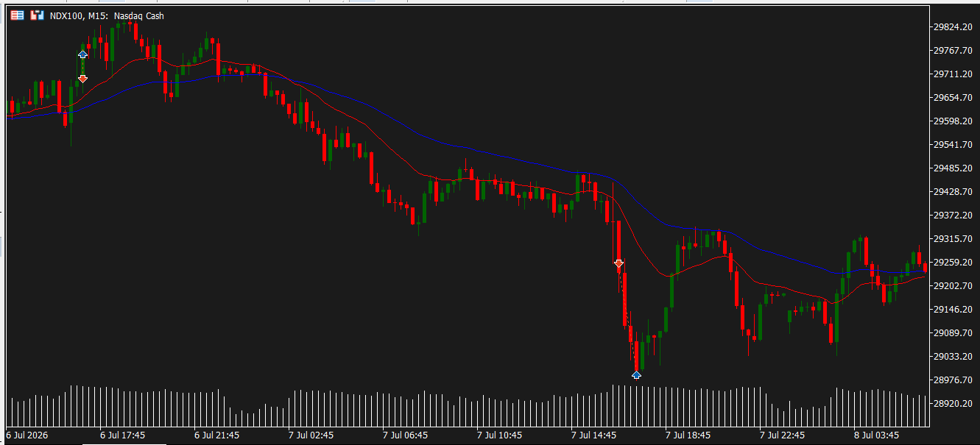Viewport: 980px width, 445px height.
Task: Click the 7 Jul 10:45 time label
Action: click(x=499, y=435)
